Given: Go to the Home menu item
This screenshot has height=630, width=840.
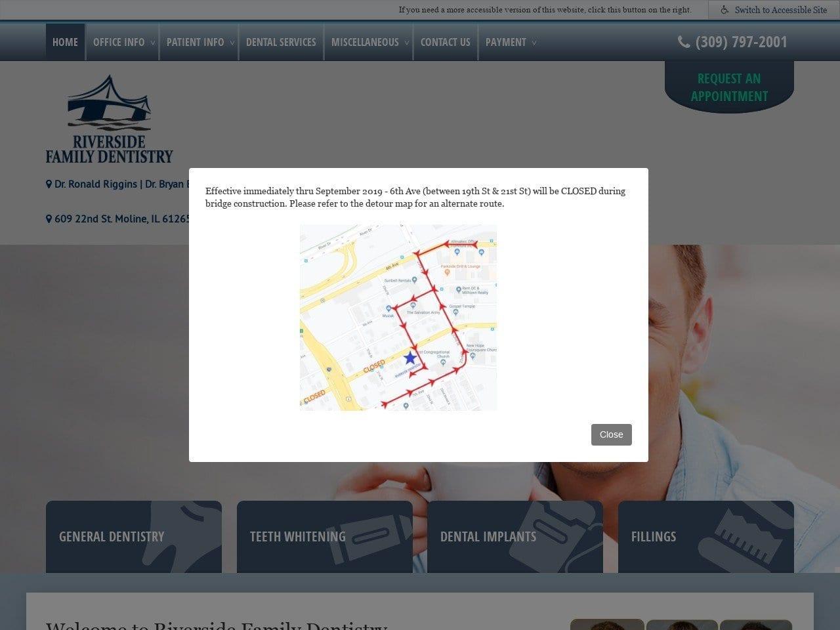Looking at the screenshot, I should tap(65, 42).
